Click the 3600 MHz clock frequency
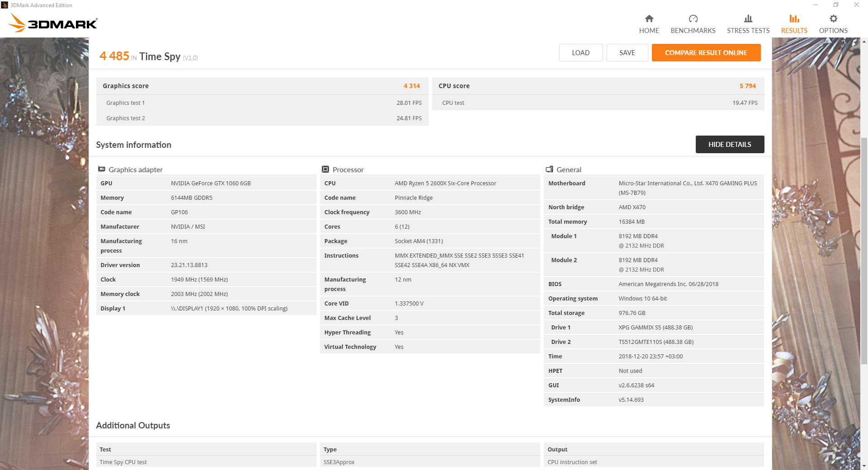This screenshot has height=470, width=868. pos(408,212)
